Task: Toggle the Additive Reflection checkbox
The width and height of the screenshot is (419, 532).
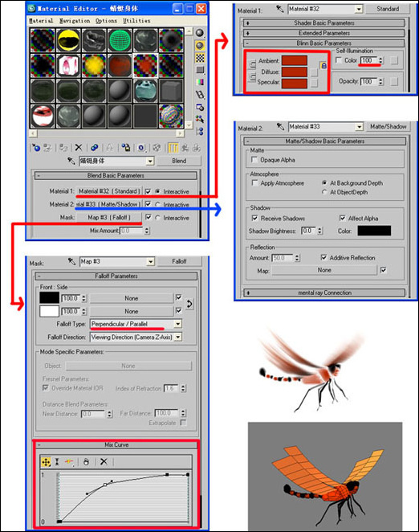Action: [x=323, y=257]
